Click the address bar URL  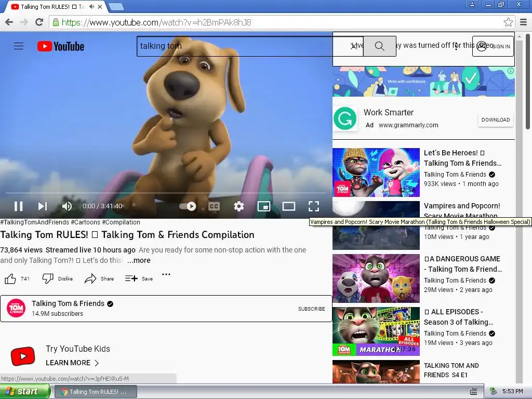tap(156, 22)
